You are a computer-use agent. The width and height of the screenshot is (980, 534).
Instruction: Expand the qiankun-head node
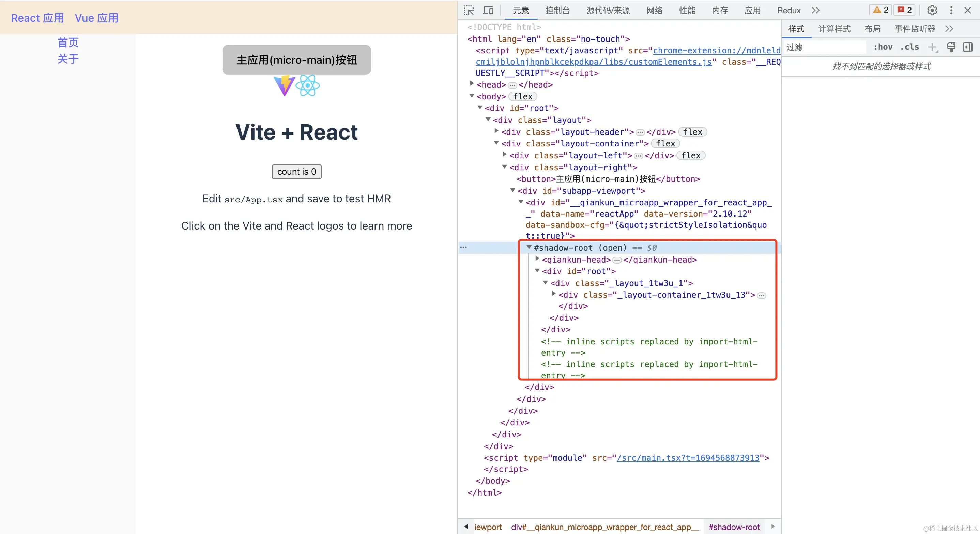click(x=537, y=259)
